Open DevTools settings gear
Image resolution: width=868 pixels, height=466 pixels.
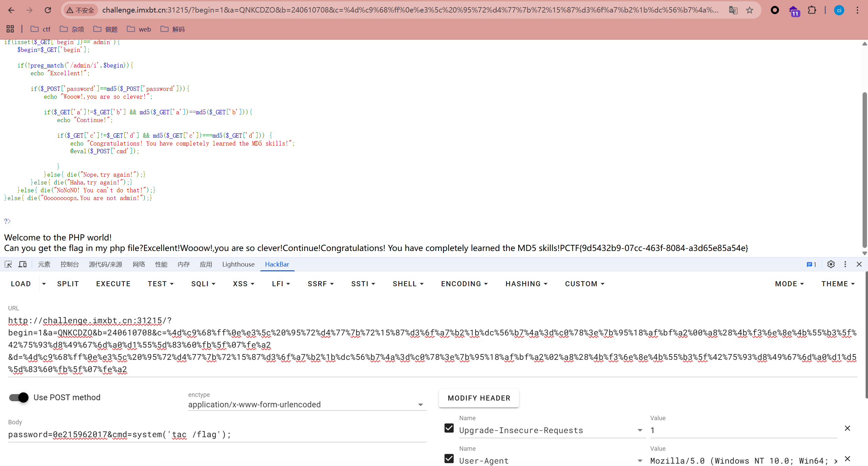(831, 264)
